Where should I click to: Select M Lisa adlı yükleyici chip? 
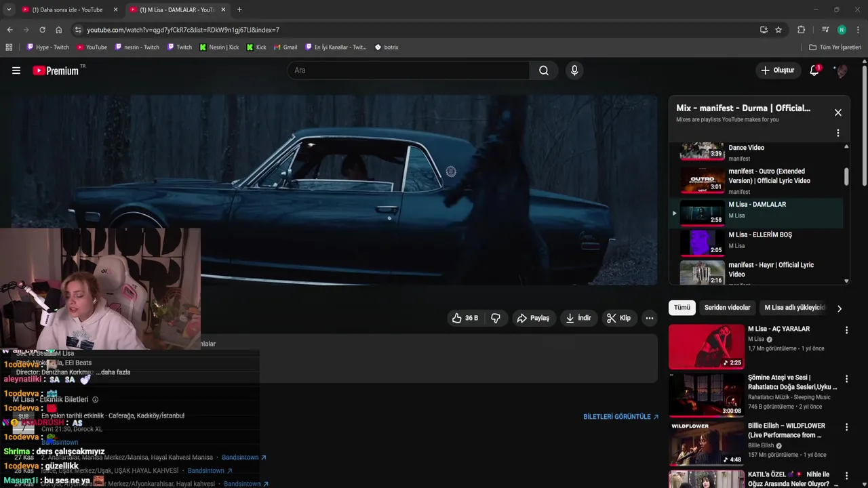[793, 308]
